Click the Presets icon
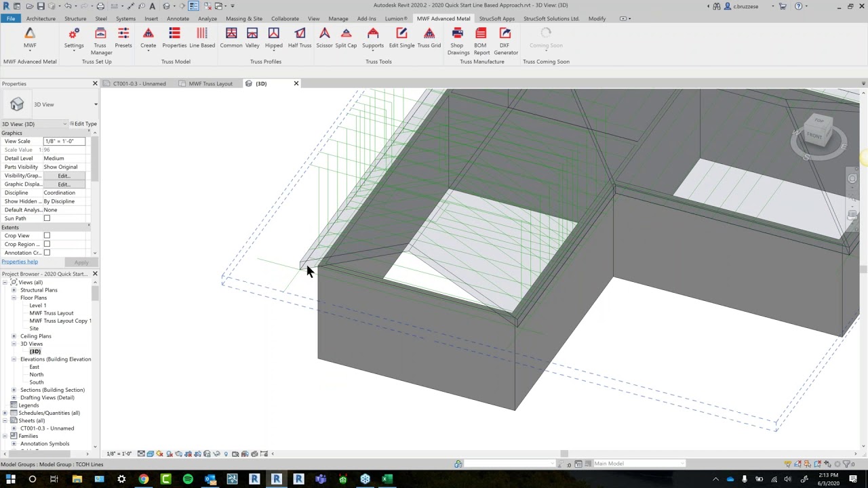This screenshot has height=488, width=868. pyautogui.click(x=123, y=38)
